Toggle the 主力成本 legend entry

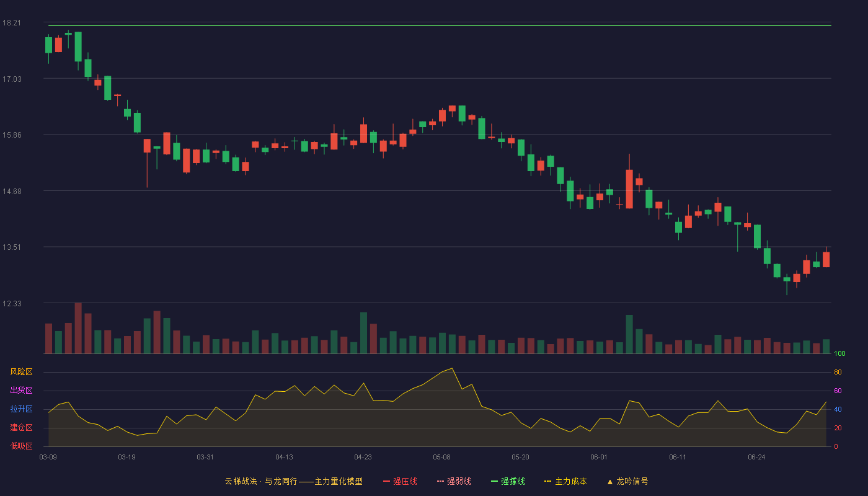click(x=565, y=481)
